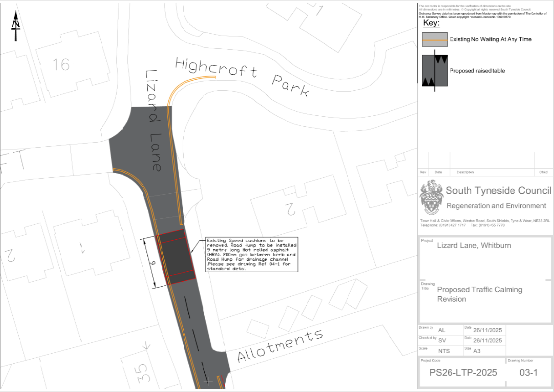Click the dark road hump rectangle
The width and height of the screenshot is (554, 392).
click(x=176, y=258)
